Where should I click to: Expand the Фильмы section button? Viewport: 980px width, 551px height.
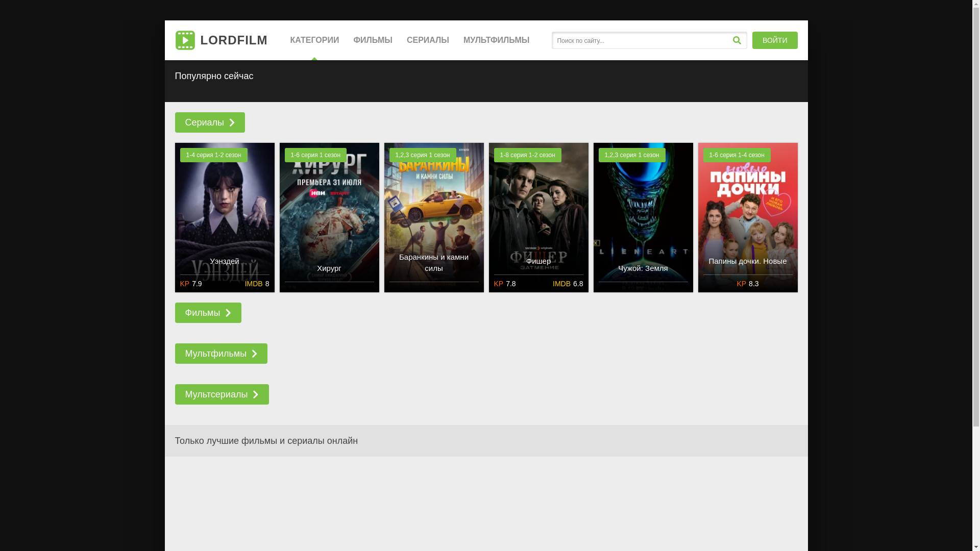208,313
